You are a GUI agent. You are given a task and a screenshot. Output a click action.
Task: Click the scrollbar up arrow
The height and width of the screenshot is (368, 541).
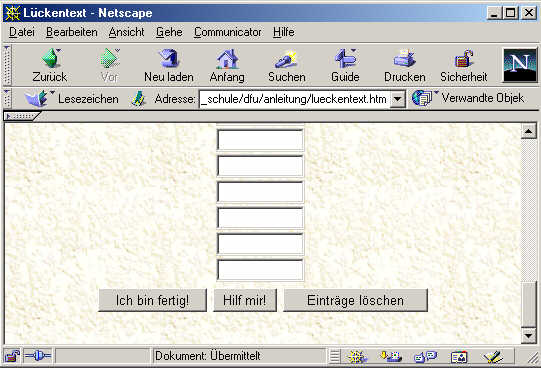click(529, 131)
